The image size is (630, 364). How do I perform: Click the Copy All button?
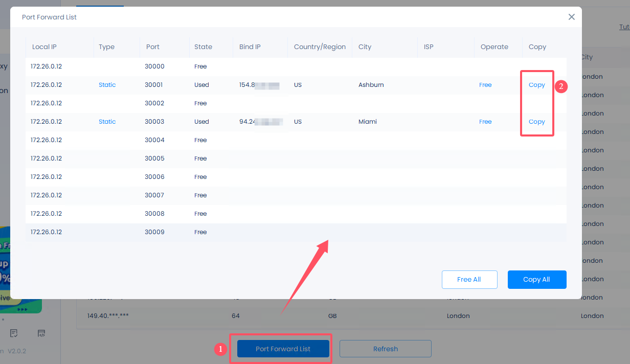[536, 280]
